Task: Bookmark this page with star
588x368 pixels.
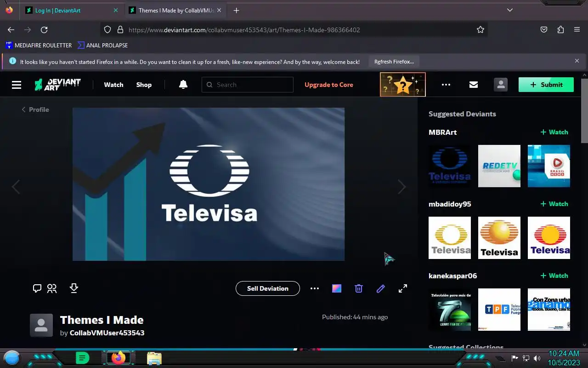Action: pyautogui.click(x=481, y=29)
